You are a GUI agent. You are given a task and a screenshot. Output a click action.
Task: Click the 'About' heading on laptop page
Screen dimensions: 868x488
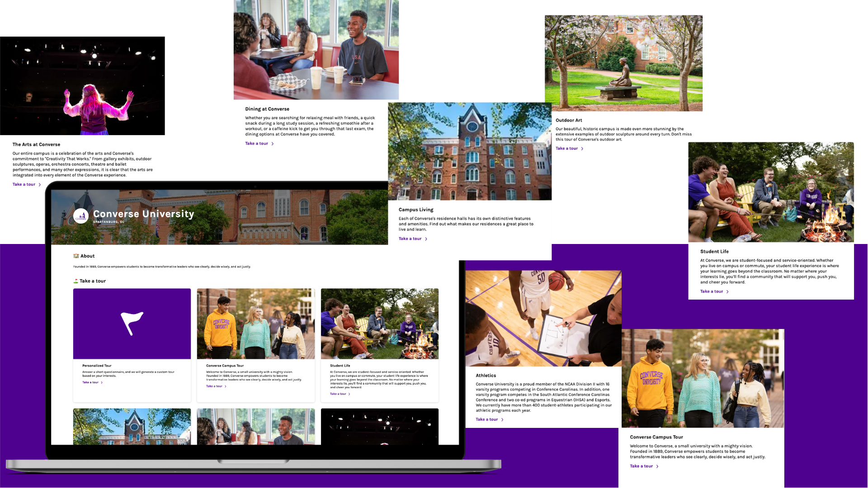pos(88,256)
